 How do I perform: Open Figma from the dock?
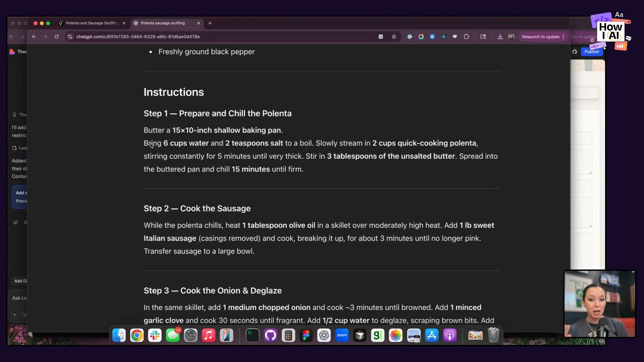pyautogui.click(x=306, y=335)
